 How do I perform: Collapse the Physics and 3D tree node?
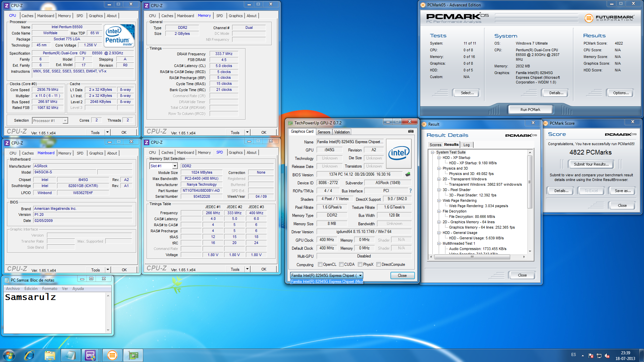439,168
